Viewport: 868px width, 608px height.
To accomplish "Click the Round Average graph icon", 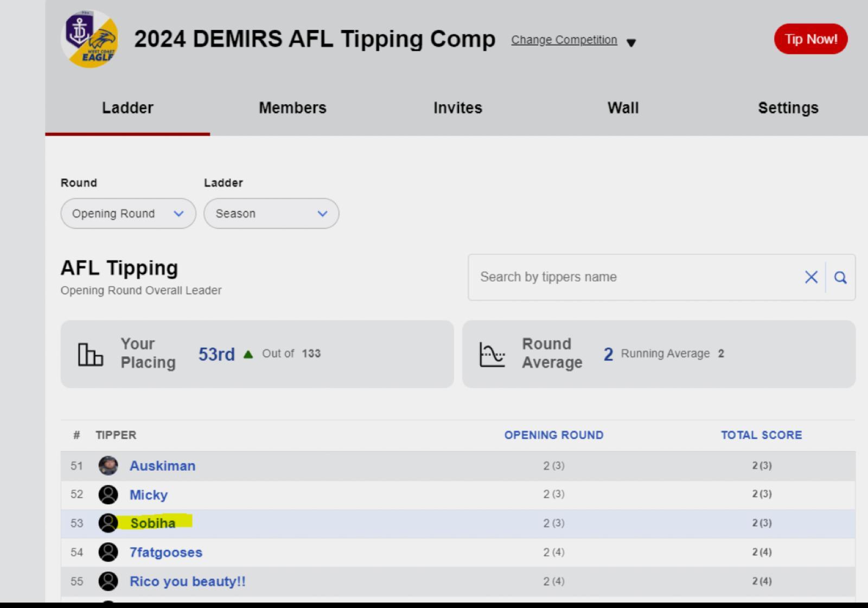I will (492, 355).
